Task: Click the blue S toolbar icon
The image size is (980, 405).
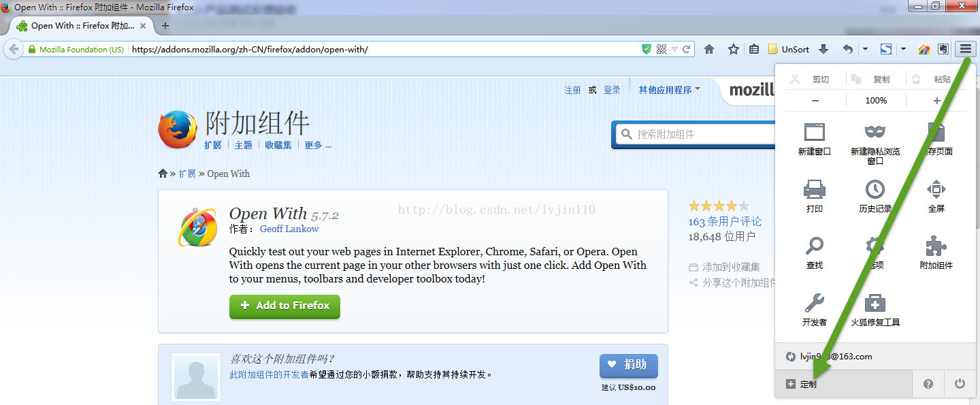Action: [886, 49]
